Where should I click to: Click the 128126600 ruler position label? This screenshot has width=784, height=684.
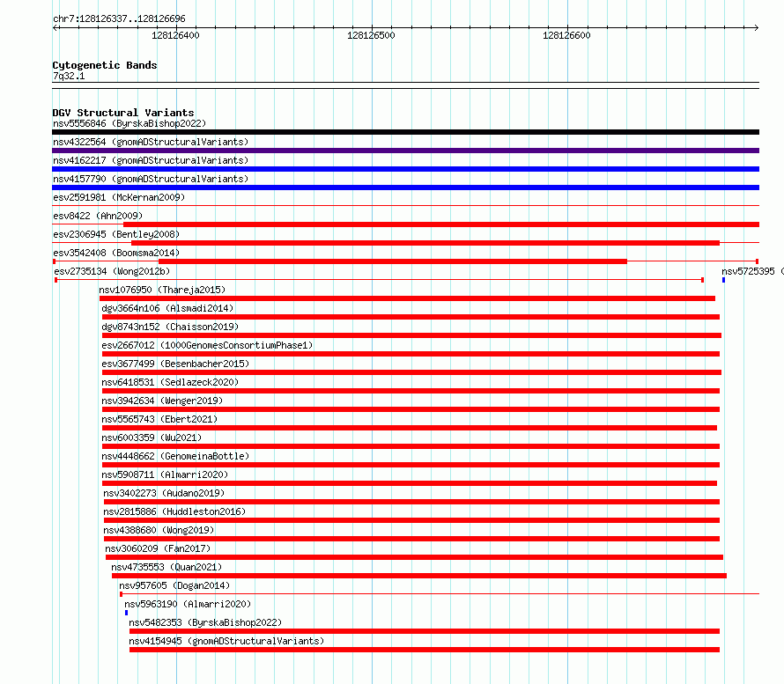click(566, 35)
